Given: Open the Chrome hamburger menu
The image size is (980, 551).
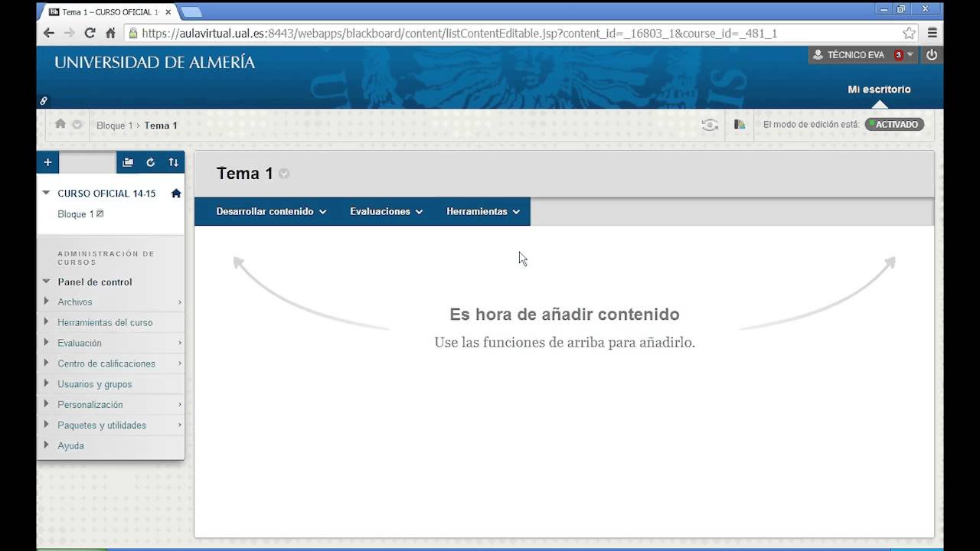Looking at the screenshot, I should 932,33.
